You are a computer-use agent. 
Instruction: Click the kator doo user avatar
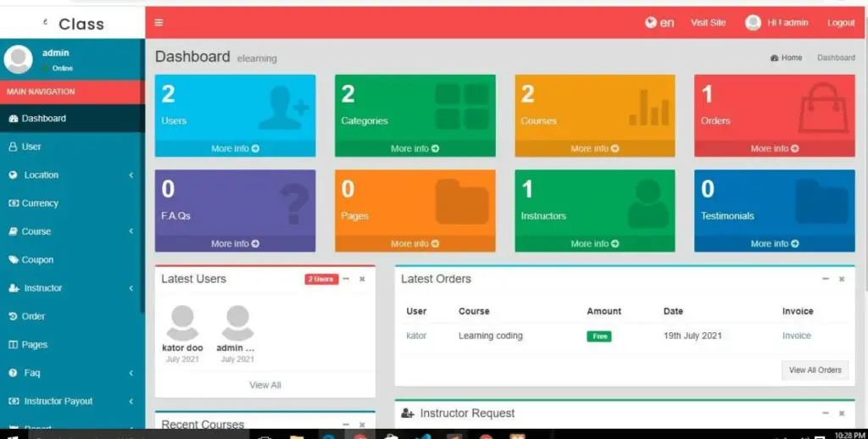[183, 323]
